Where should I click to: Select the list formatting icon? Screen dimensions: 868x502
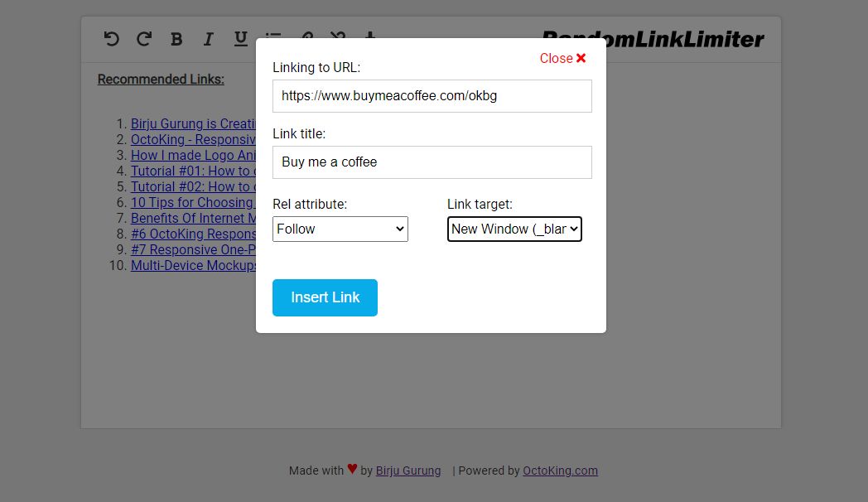click(272, 38)
